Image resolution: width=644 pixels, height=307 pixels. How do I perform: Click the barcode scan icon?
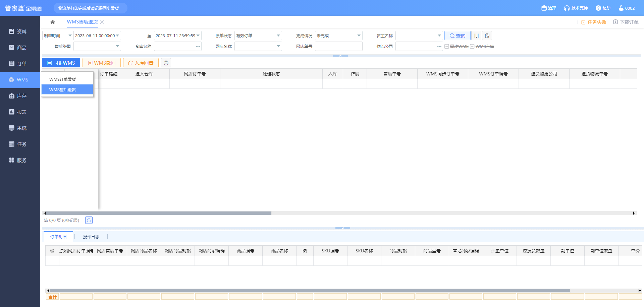coord(476,36)
